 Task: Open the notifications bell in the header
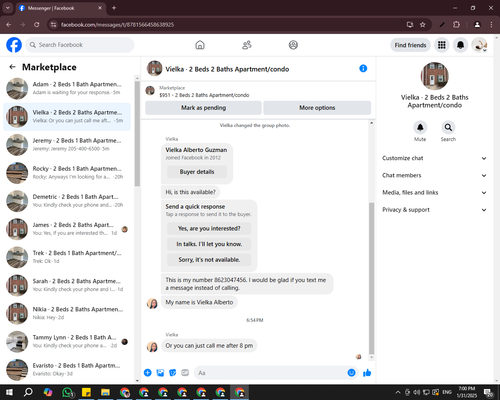pos(460,45)
